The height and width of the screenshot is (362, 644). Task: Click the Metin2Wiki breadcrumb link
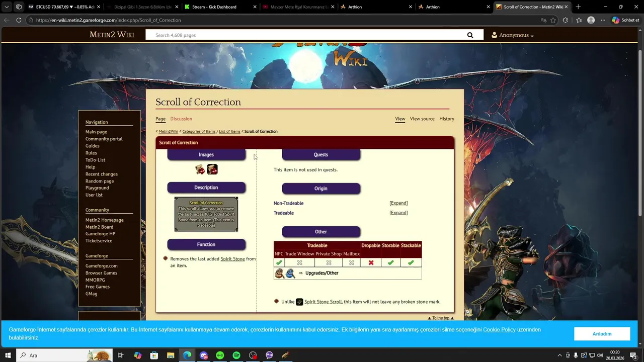pyautogui.click(x=169, y=131)
